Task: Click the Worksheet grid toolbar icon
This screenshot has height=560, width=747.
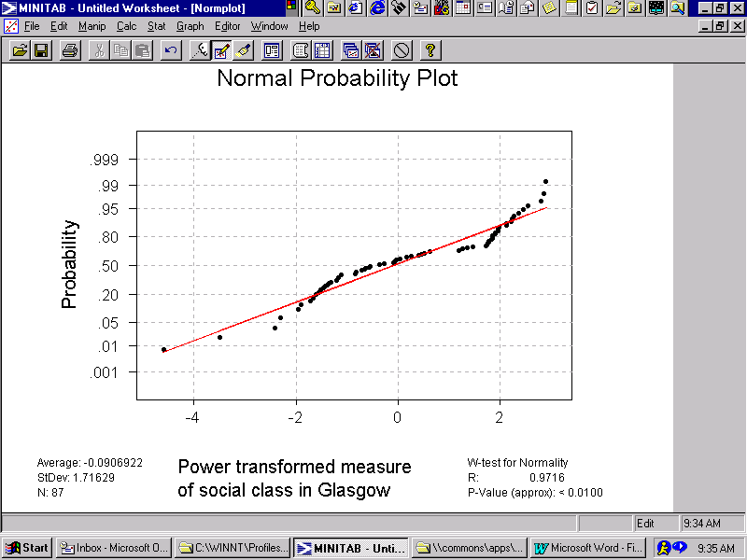Action: [x=322, y=50]
